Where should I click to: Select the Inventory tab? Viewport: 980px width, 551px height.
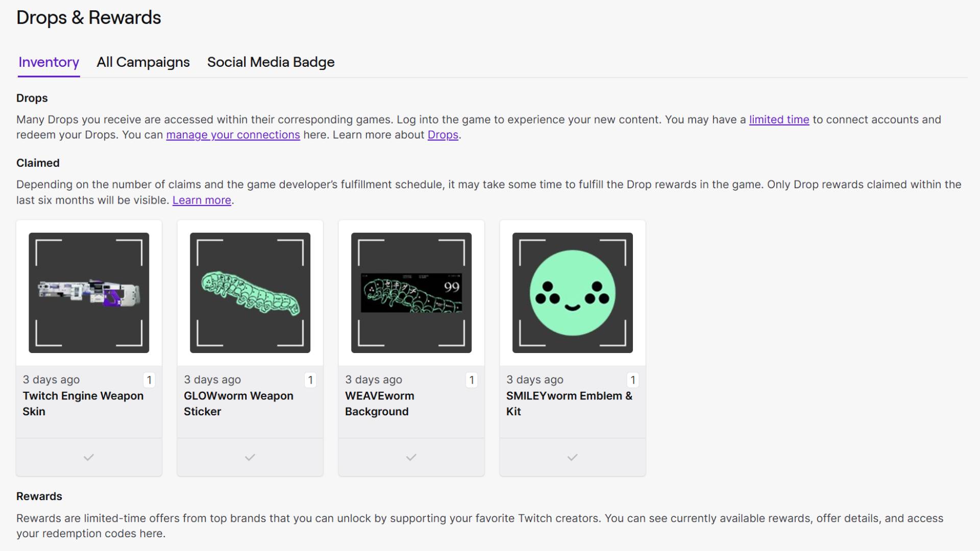[x=48, y=62]
